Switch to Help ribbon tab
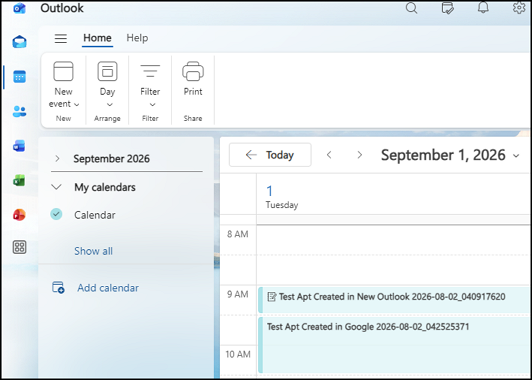 point(137,38)
